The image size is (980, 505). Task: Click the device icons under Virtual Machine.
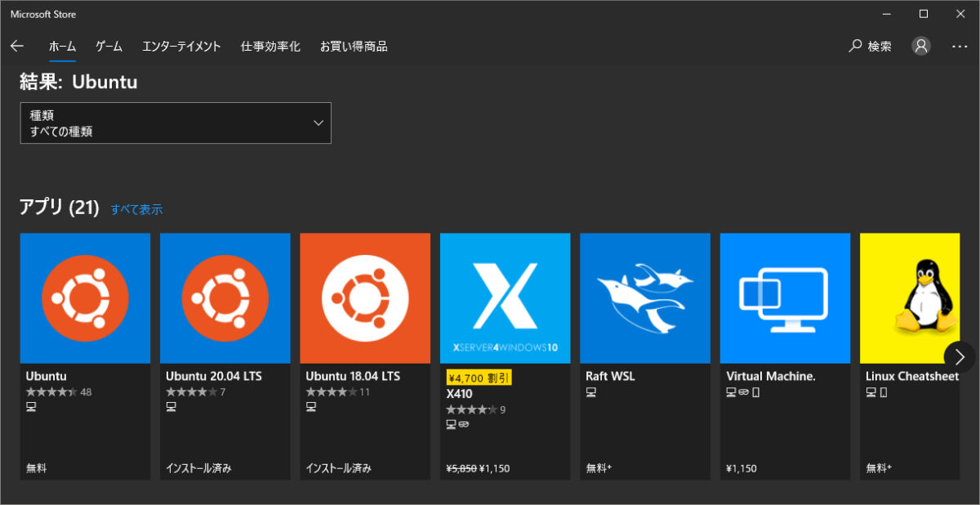point(743,392)
